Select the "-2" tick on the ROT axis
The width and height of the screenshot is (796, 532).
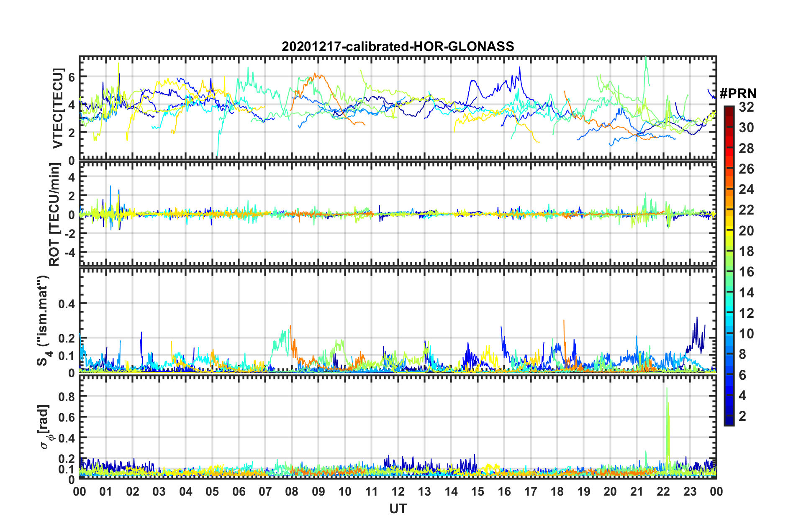69,234
